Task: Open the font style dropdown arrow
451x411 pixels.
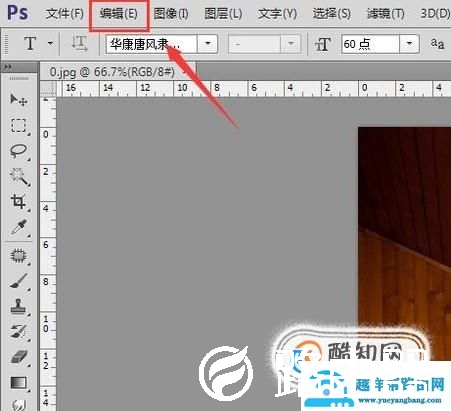Action: coord(290,44)
